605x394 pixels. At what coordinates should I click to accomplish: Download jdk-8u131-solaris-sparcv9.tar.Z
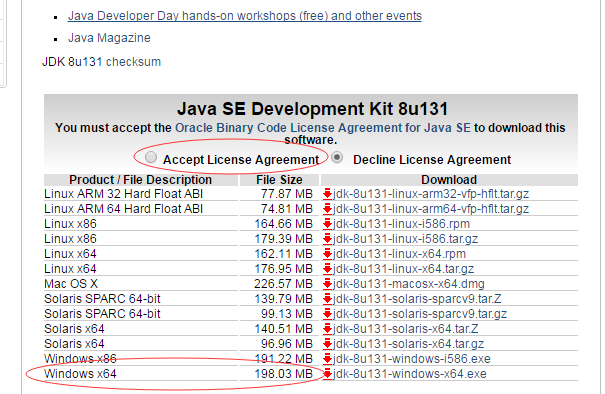pos(417,299)
